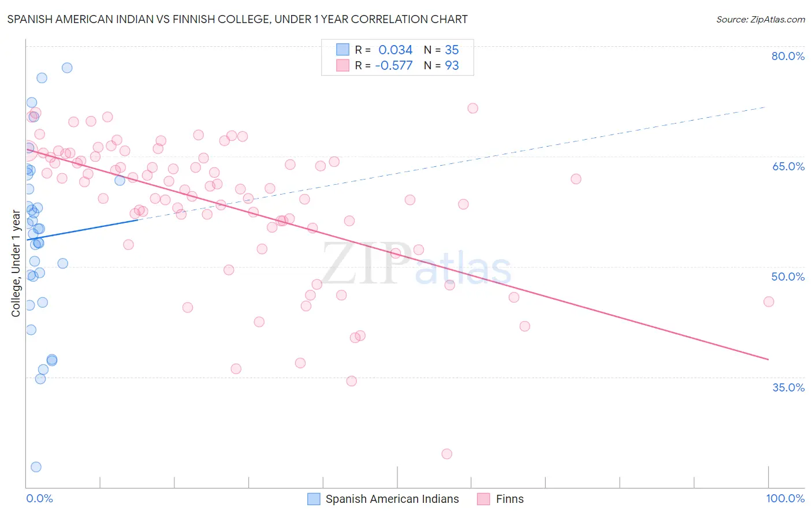Click the chart title text
Viewport: 812px width, 515px height.
click(x=237, y=19)
